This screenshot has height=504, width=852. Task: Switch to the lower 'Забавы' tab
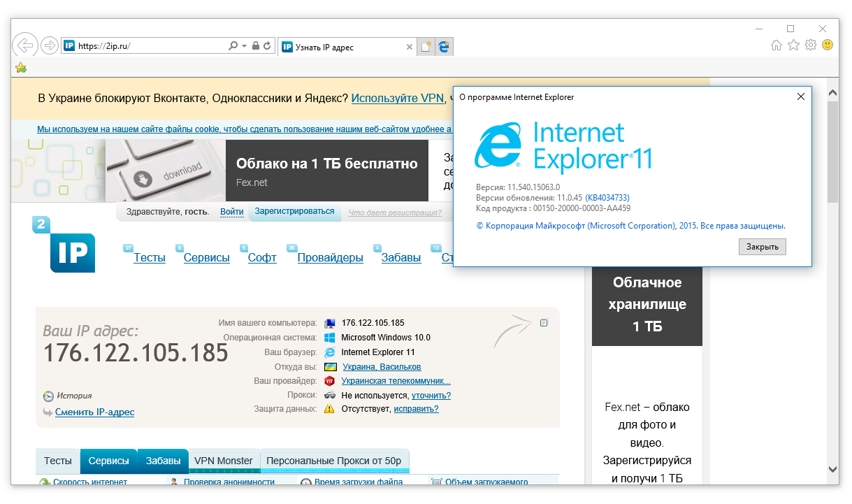[163, 461]
